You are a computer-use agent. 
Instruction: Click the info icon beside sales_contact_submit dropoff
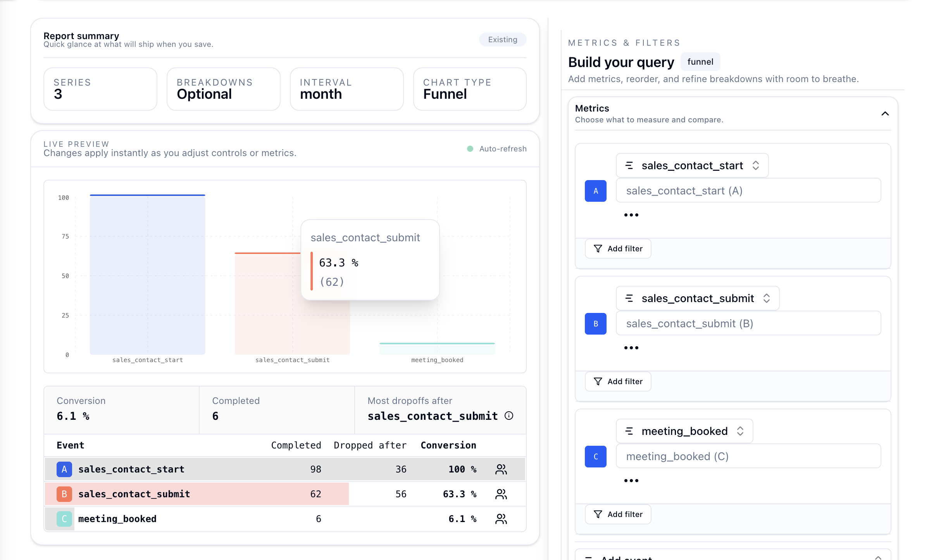(x=509, y=416)
